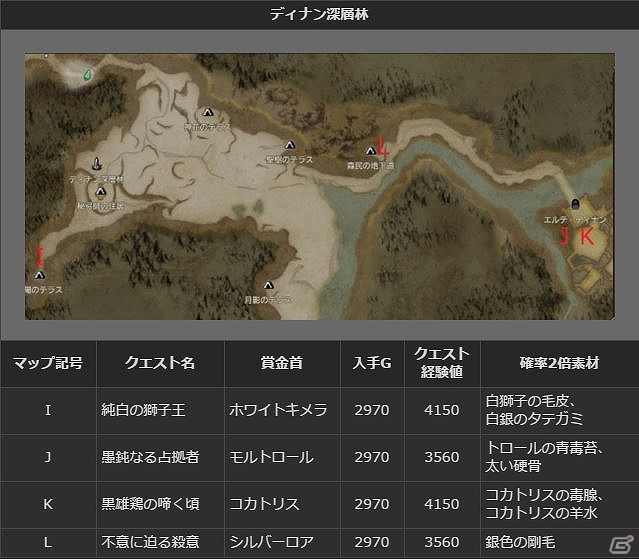Screen dimensions: 639x559
Task: Click the 入手G column header
Action: (x=372, y=363)
